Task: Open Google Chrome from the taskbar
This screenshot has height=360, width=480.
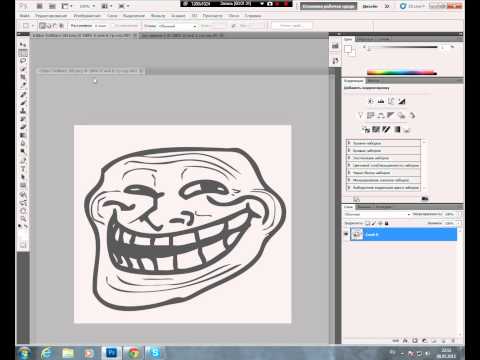Action: [x=134, y=353]
